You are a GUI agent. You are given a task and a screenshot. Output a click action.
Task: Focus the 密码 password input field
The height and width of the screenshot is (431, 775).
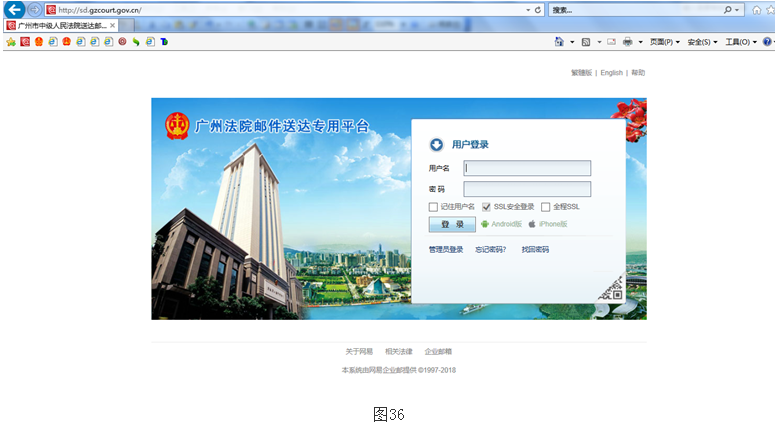(527, 189)
